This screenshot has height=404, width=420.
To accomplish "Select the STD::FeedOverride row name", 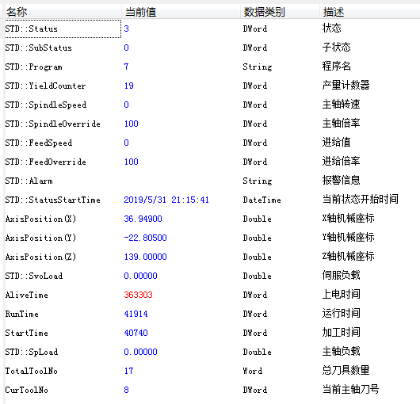I will tap(45, 162).
